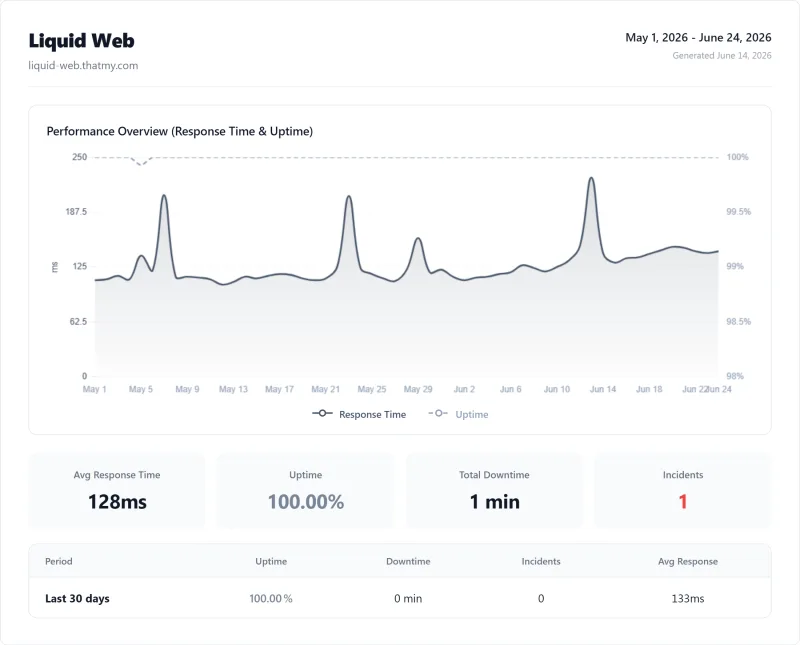The height and width of the screenshot is (645, 800).
Task: Click the red incidents count 1
Action: [x=683, y=502]
